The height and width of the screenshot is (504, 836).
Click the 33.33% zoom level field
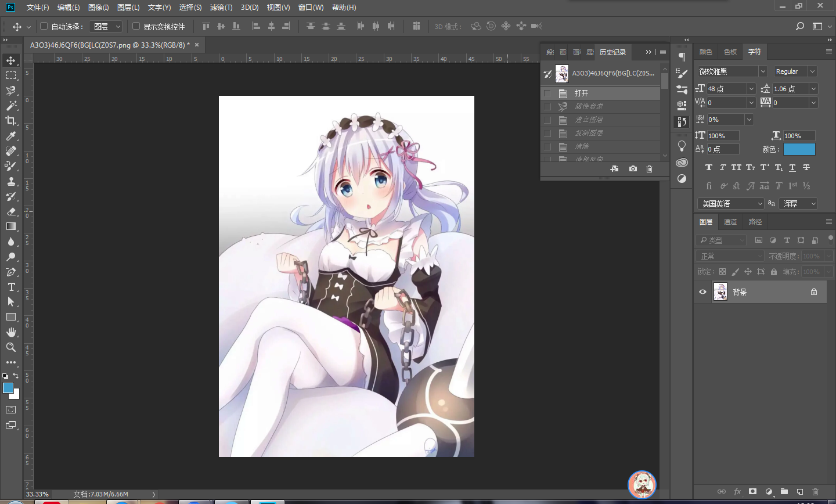pyautogui.click(x=37, y=494)
